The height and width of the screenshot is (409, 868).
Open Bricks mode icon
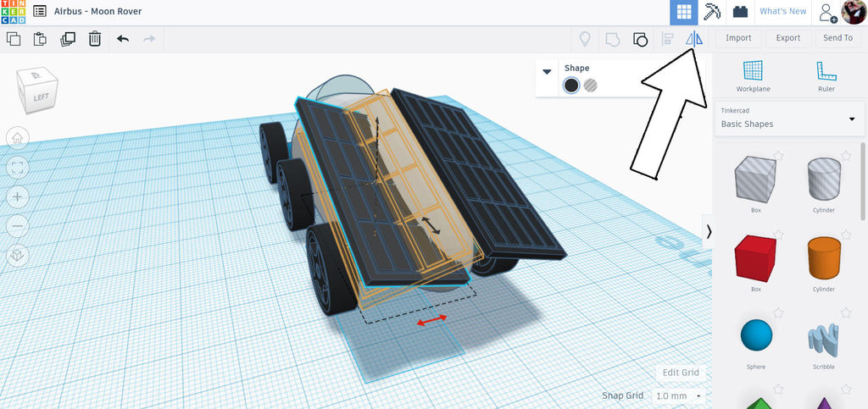tap(740, 12)
